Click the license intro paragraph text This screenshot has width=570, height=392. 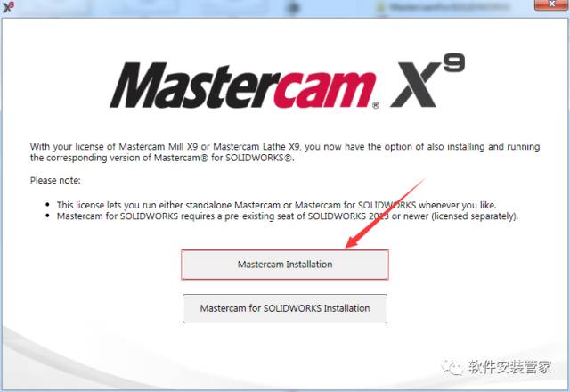285,152
